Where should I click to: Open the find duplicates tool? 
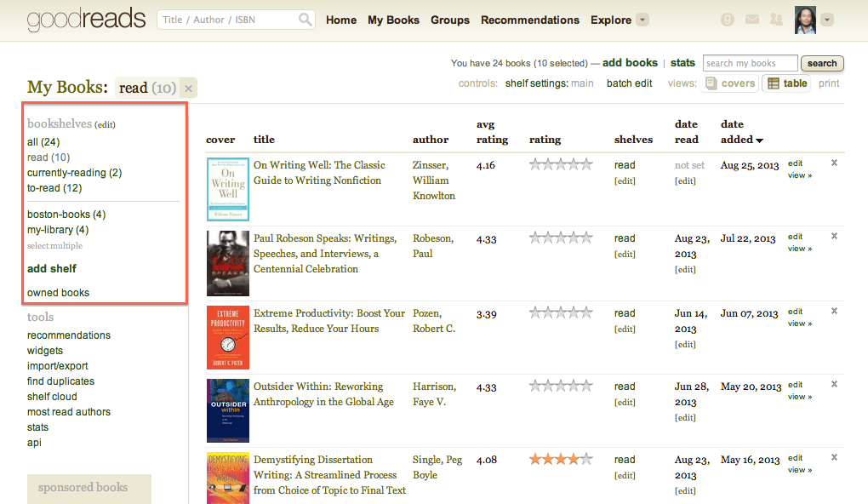(60, 381)
